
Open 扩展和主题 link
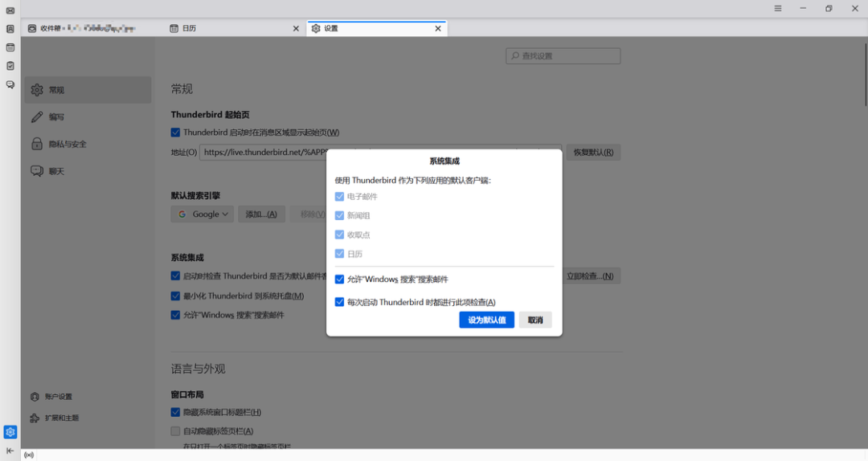tap(55, 418)
